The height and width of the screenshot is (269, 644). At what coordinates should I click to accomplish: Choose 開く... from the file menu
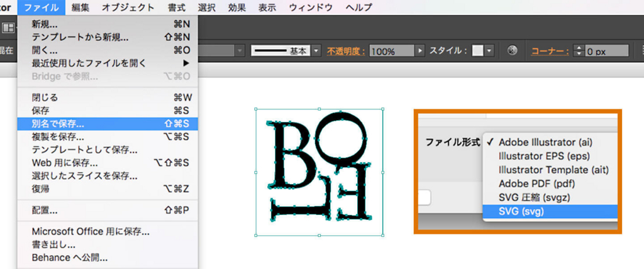pyautogui.click(x=108, y=50)
